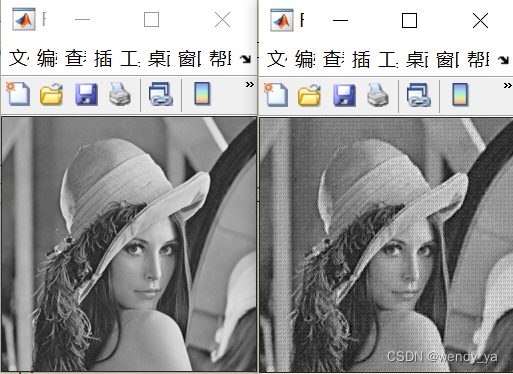Click noisy Lena image in right figure
The width and height of the screenshot is (513, 374).
coord(386,245)
